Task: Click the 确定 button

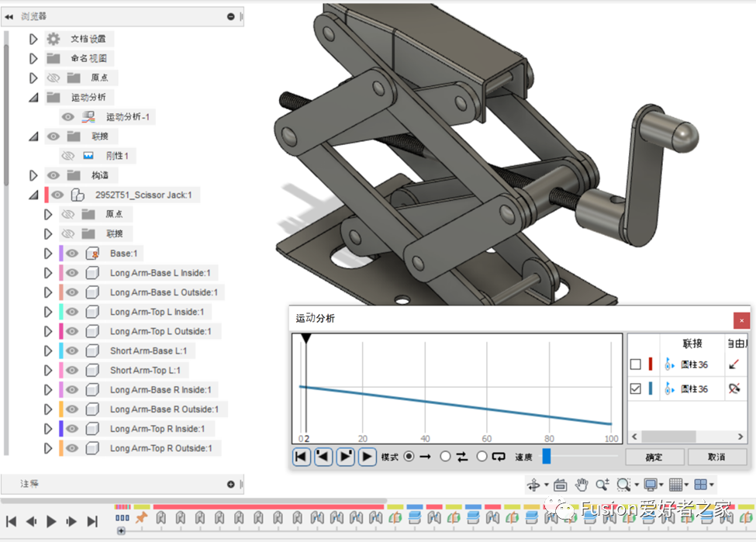Action: (654, 457)
